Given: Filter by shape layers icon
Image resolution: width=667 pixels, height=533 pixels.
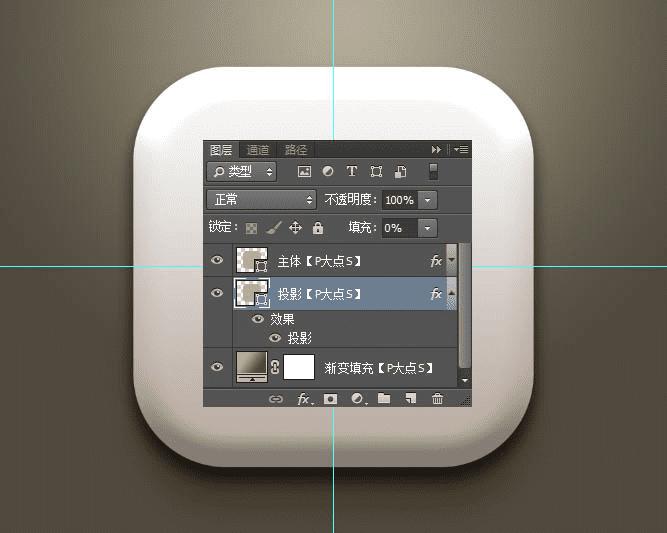Looking at the screenshot, I should [x=376, y=171].
